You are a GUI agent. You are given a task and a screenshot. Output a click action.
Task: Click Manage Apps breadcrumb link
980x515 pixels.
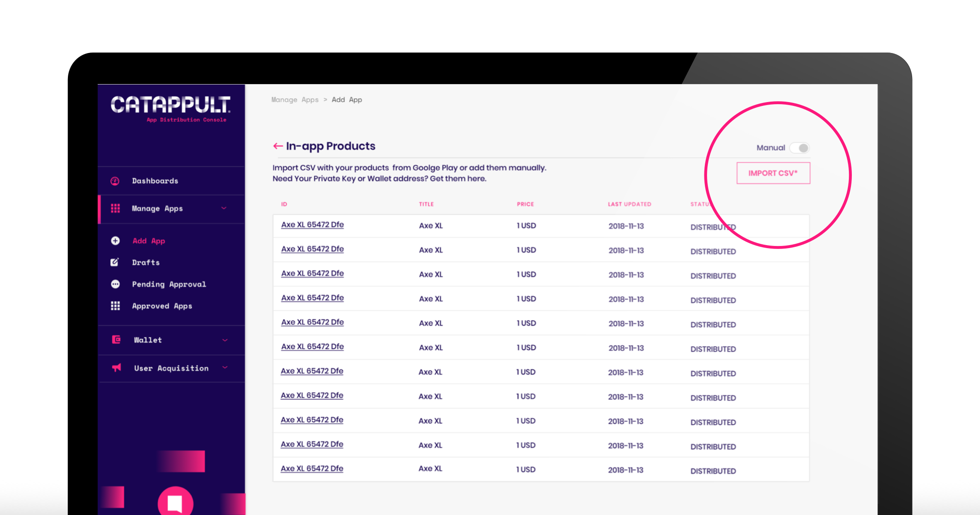pyautogui.click(x=295, y=99)
